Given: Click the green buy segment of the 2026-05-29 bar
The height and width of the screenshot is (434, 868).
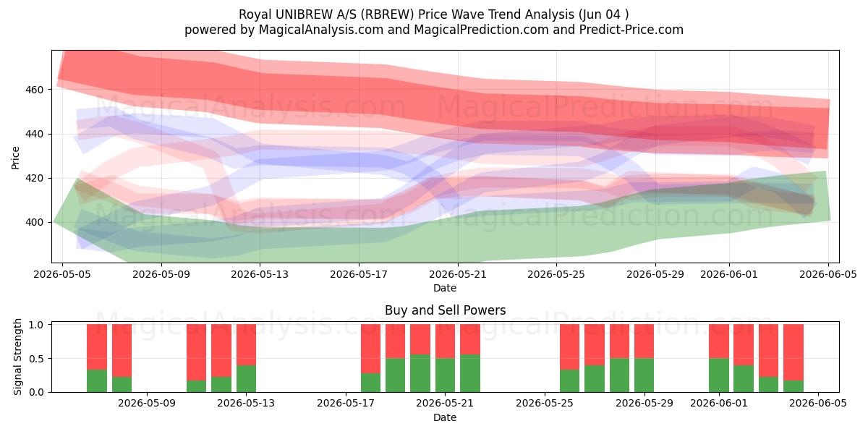Looking at the screenshot, I should pos(644,375).
